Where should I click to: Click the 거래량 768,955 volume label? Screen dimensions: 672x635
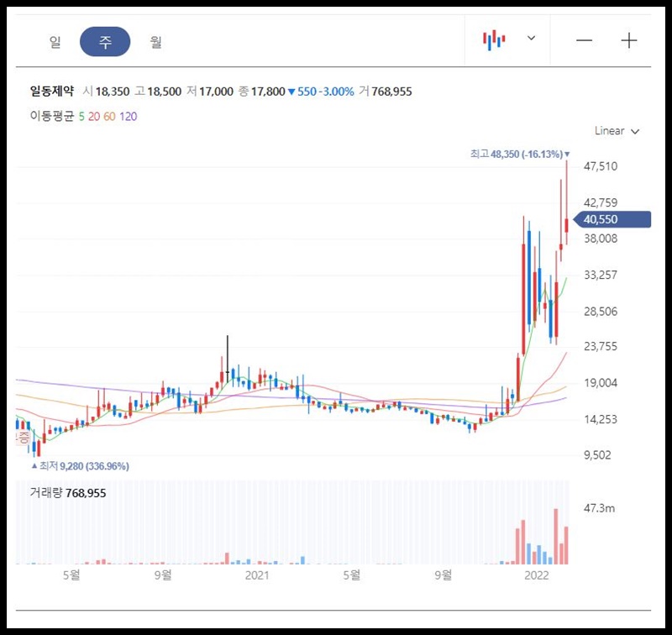[68, 493]
